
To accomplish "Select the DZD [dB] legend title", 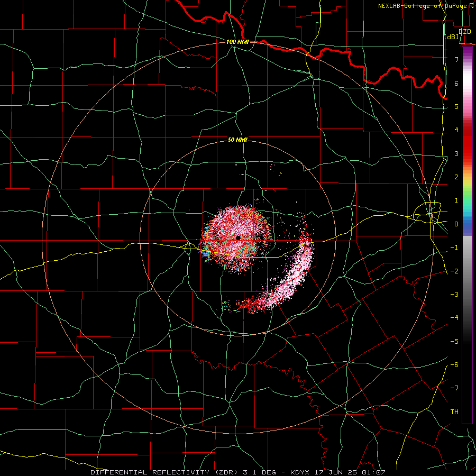I will 459,34.
